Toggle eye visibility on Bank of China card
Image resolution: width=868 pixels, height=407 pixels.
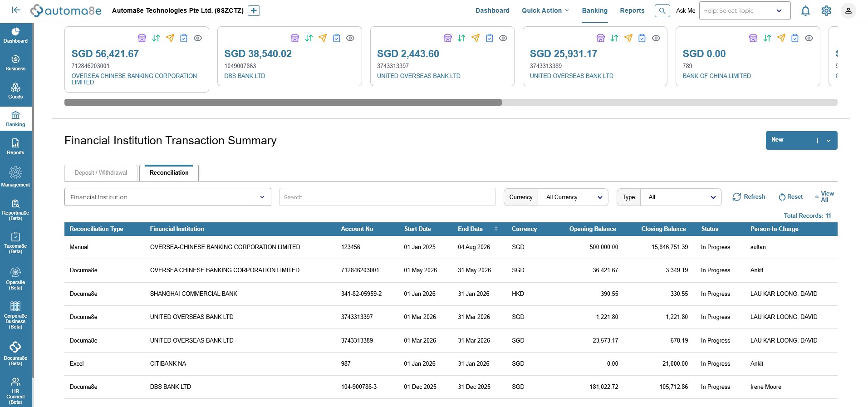809,38
